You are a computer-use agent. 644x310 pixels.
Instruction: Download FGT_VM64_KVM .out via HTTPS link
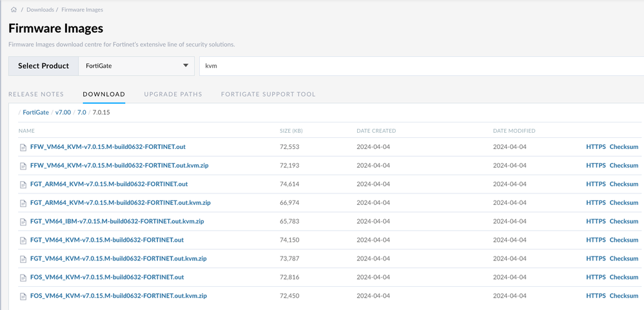point(596,240)
